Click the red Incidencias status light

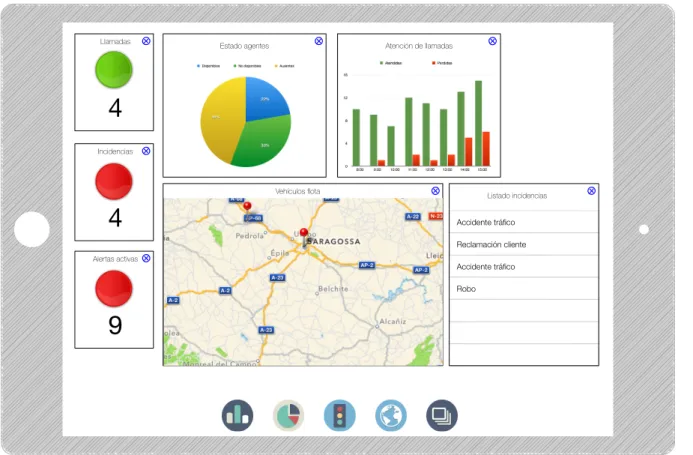tap(114, 181)
